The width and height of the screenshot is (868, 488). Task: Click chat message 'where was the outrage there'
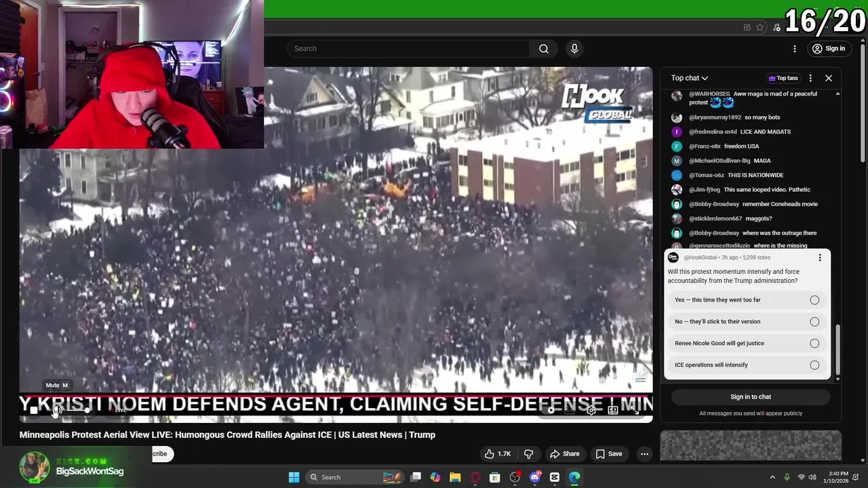779,233
